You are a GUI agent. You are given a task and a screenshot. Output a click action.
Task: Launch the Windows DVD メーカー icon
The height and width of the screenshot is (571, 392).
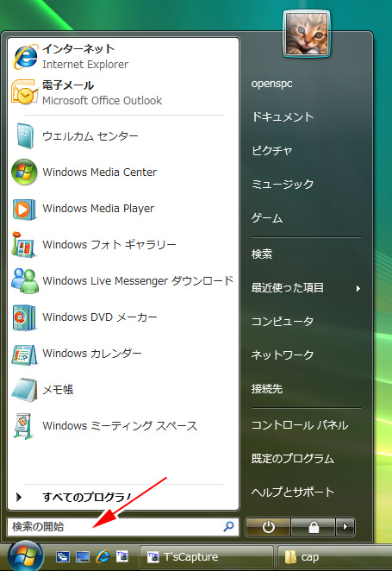pyautogui.click(x=24, y=317)
